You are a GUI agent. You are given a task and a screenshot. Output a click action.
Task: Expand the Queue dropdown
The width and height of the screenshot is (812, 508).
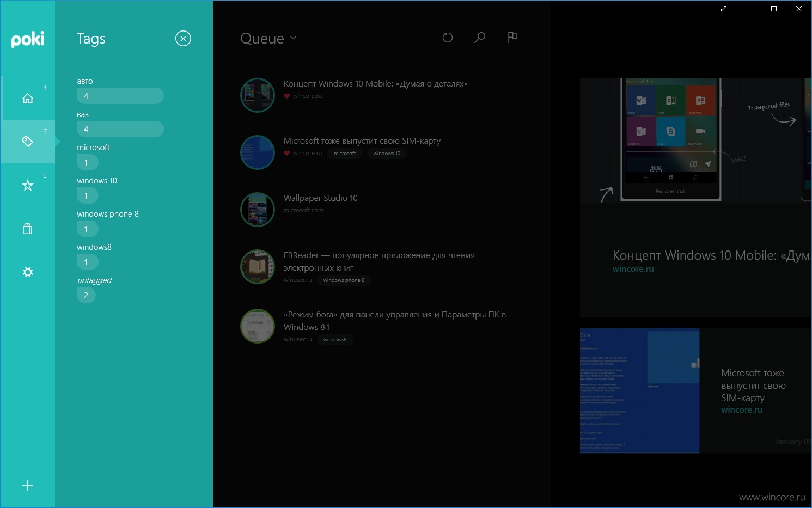pos(268,39)
